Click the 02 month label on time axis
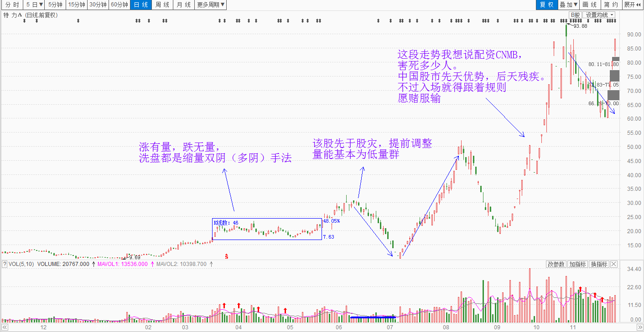Image resolution: width=644 pixels, height=332 pixels. tap(148, 327)
